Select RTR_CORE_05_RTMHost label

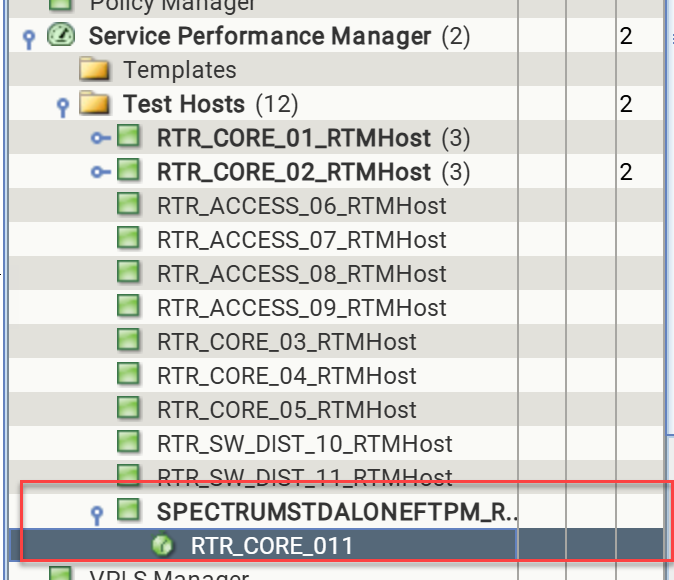point(287,410)
